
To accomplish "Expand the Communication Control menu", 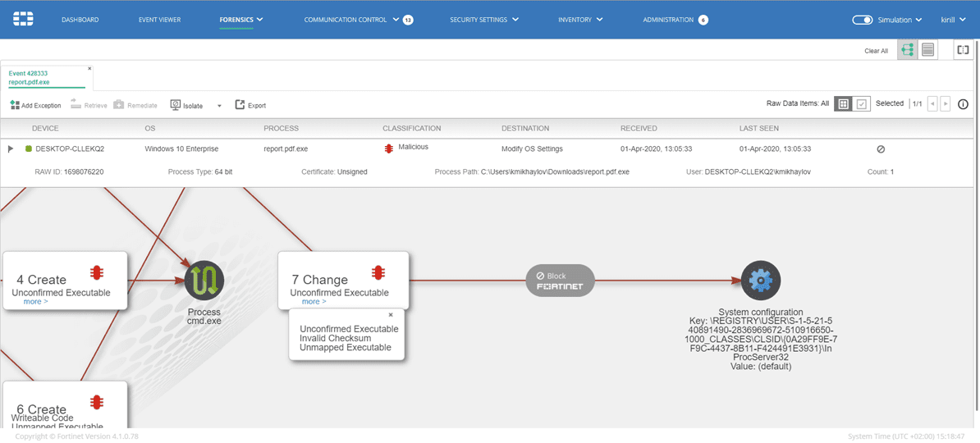I will [351, 20].
